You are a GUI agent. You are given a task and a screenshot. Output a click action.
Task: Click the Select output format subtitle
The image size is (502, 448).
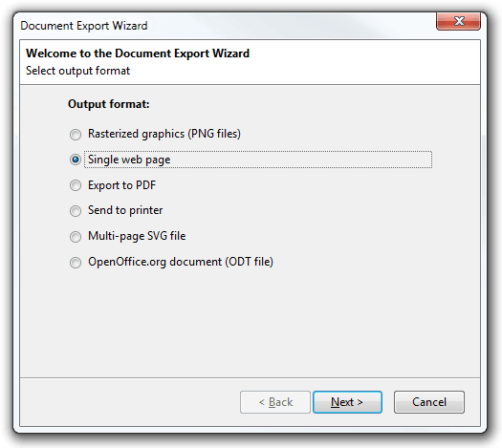pyautogui.click(x=77, y=71)
